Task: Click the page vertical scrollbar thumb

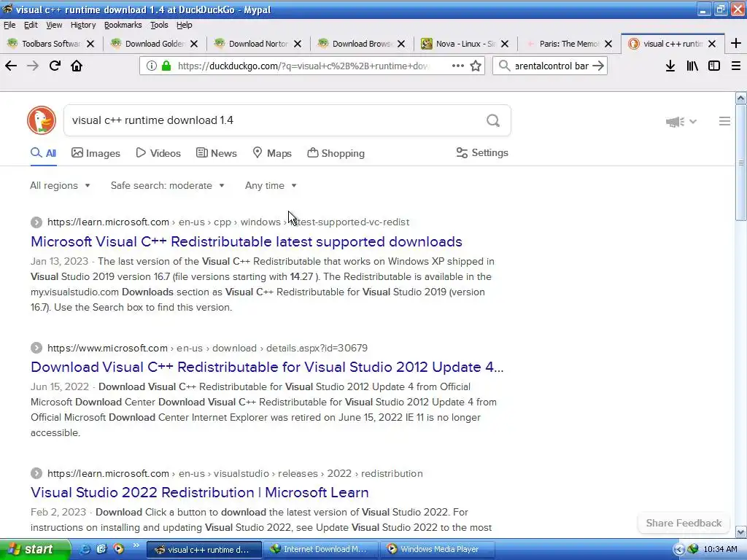Action: (741, 163)
